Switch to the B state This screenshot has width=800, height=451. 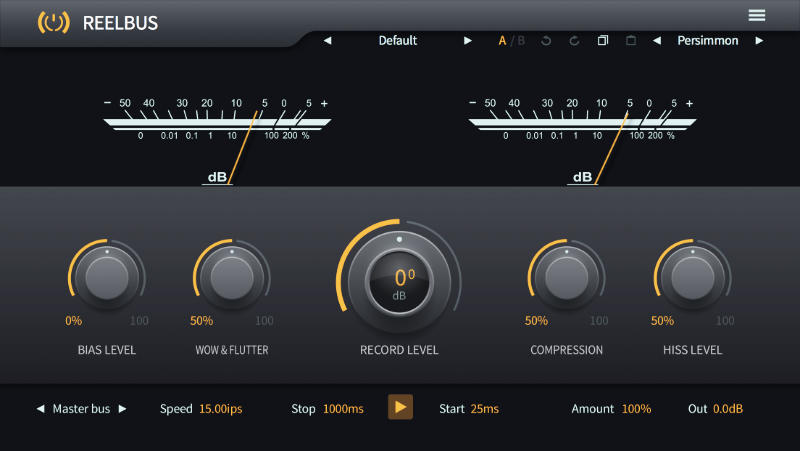pos(521,41)
